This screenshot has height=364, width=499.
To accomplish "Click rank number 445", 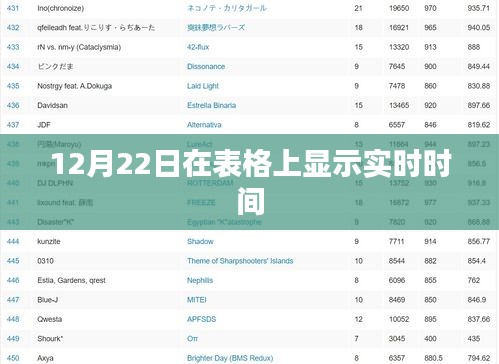I will (x=13, y=261).
